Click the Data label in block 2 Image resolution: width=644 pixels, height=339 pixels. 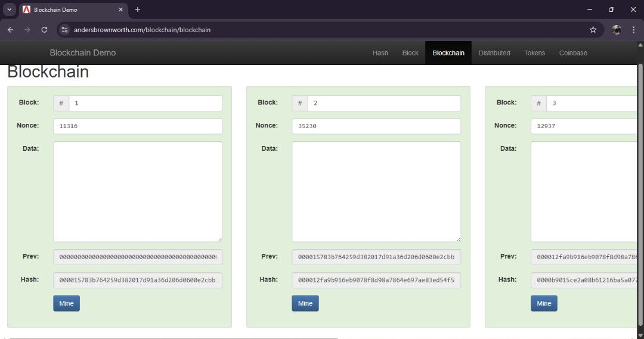click(270, 148)
